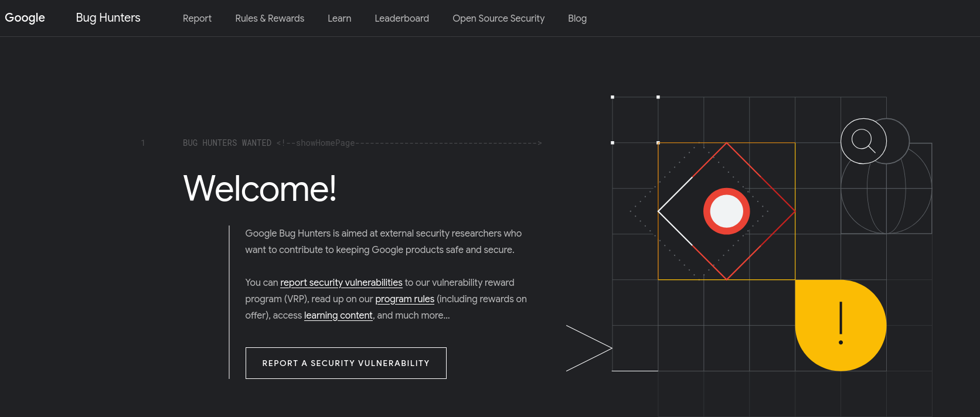Click the red ring target circle
The height and width of the screenshot is (417, 980).
pyautogui.click(x=726, y=211)
